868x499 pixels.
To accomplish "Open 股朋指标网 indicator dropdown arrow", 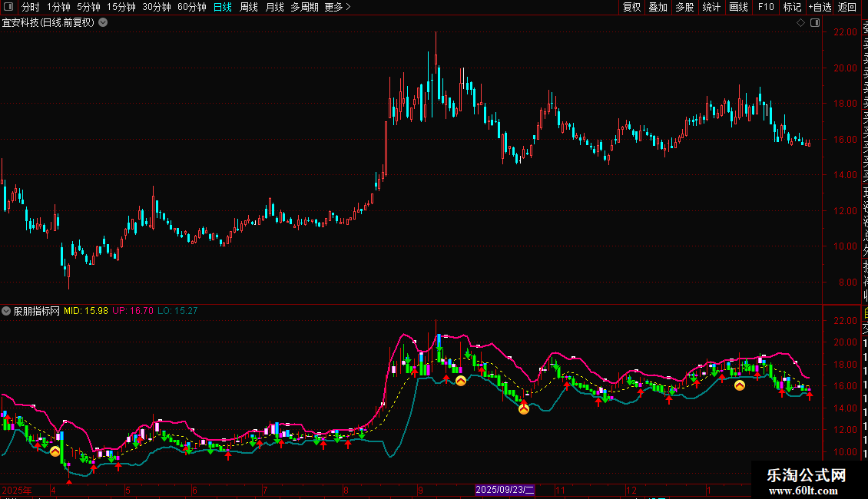I will [6, 311].
